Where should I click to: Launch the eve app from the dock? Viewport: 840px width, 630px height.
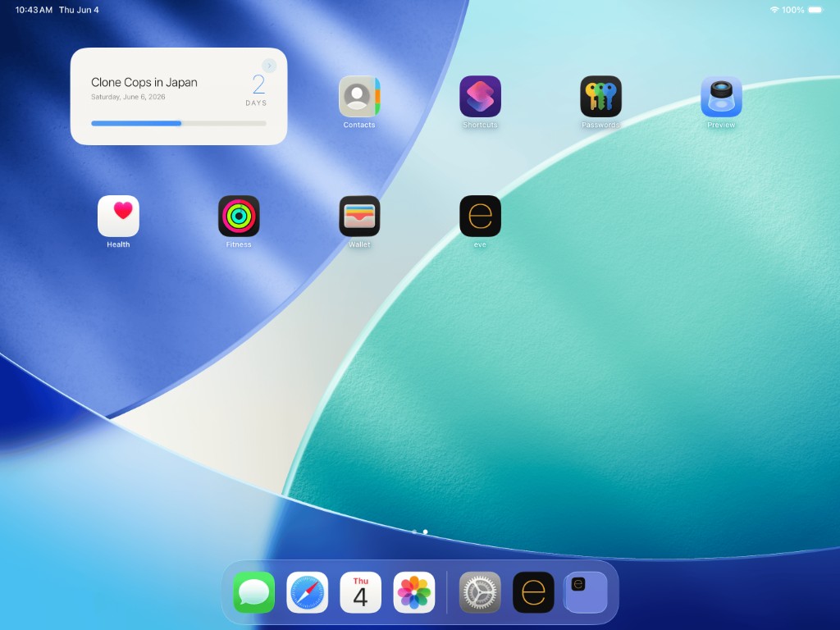pyautogui.click(x=533, y=592)
